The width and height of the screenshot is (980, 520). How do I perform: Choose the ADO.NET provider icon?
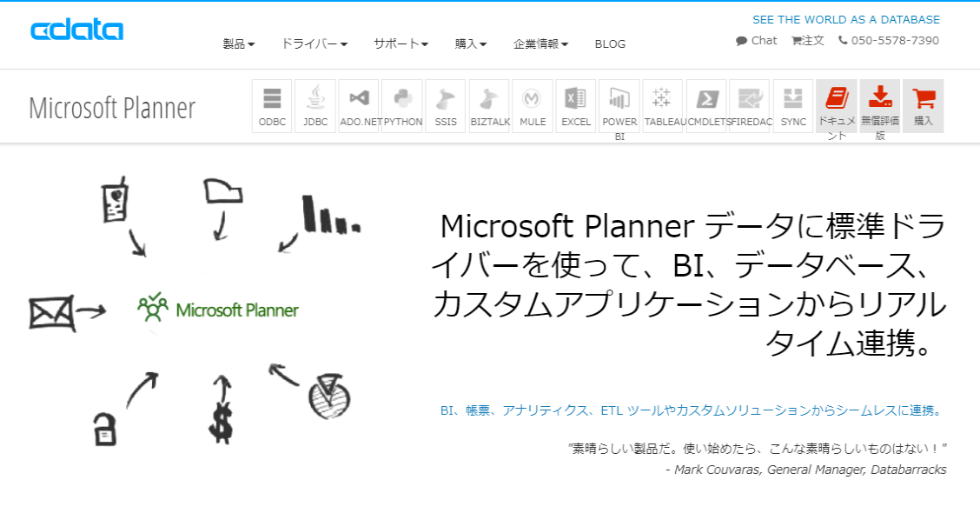359,106
